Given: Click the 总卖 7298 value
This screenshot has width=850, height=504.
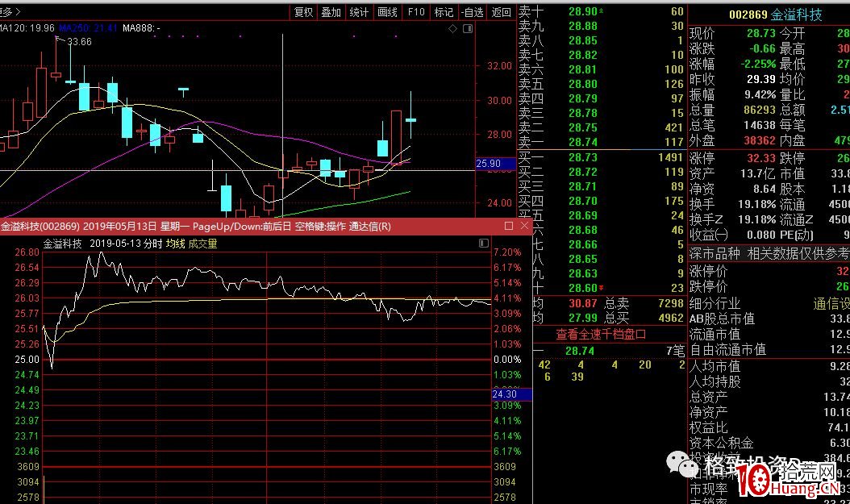Looking at the screenshot, I should coord(671,303).
